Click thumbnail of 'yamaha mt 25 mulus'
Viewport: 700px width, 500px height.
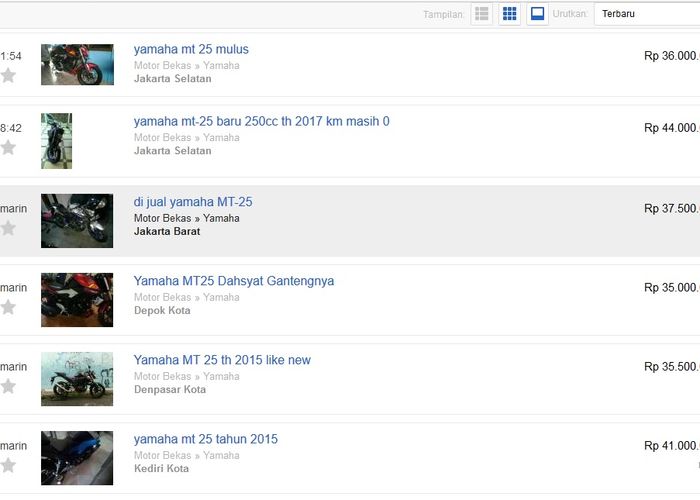(77, 64)
